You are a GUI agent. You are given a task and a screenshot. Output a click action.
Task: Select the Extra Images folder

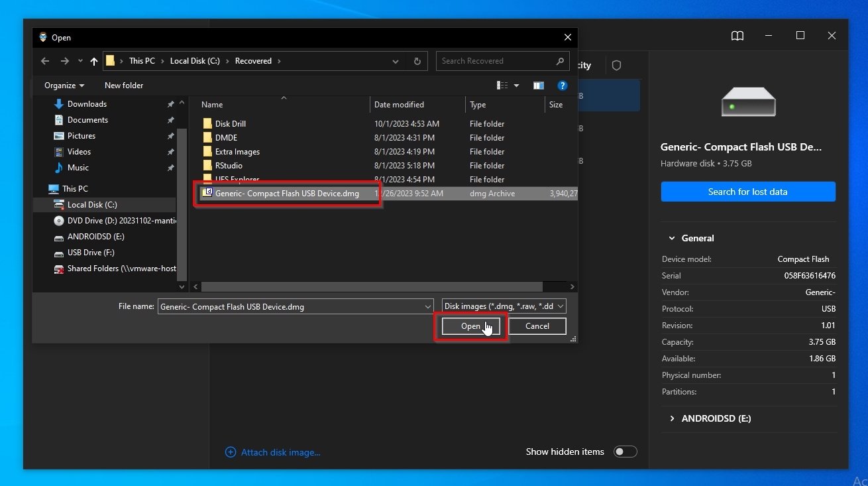237,152
